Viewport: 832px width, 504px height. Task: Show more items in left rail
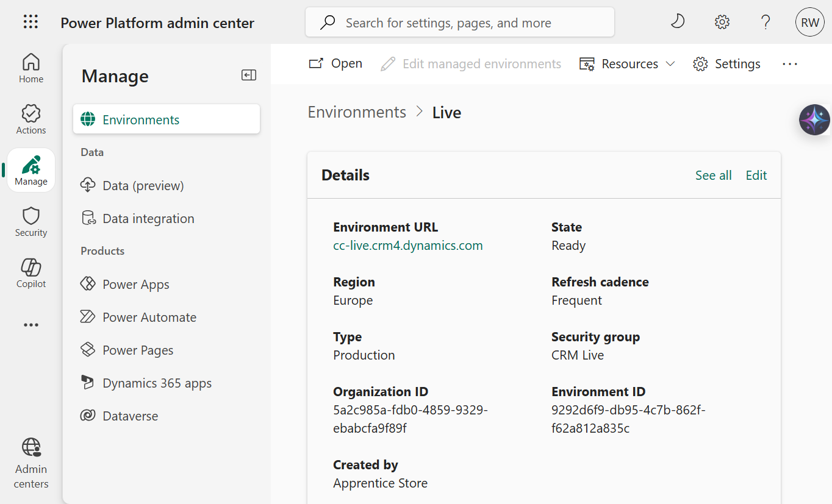click(31, 325)
